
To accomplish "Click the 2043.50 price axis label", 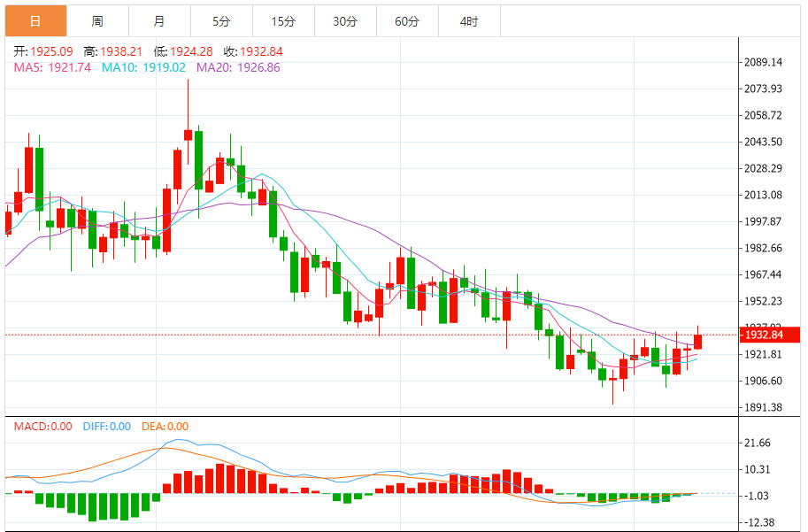I will tap(763, 142).
